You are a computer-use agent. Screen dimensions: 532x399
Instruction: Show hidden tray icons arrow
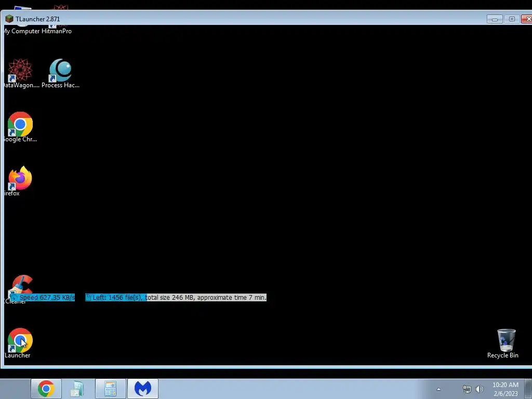438,389
